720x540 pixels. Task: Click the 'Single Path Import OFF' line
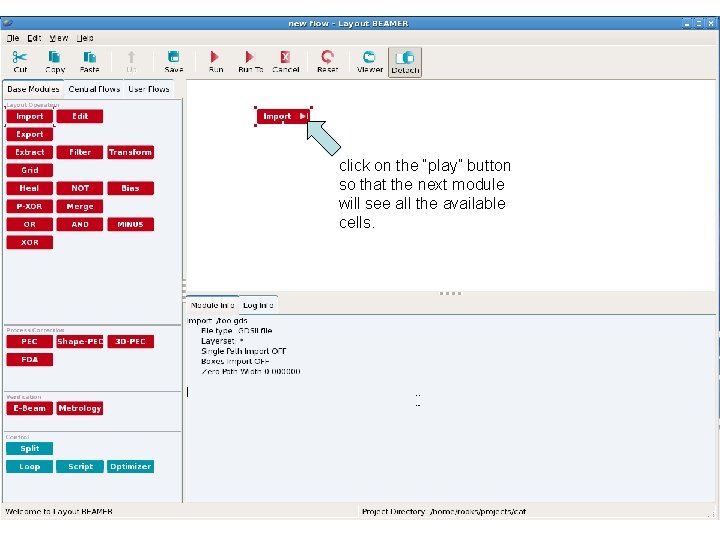tap(243, 351)
